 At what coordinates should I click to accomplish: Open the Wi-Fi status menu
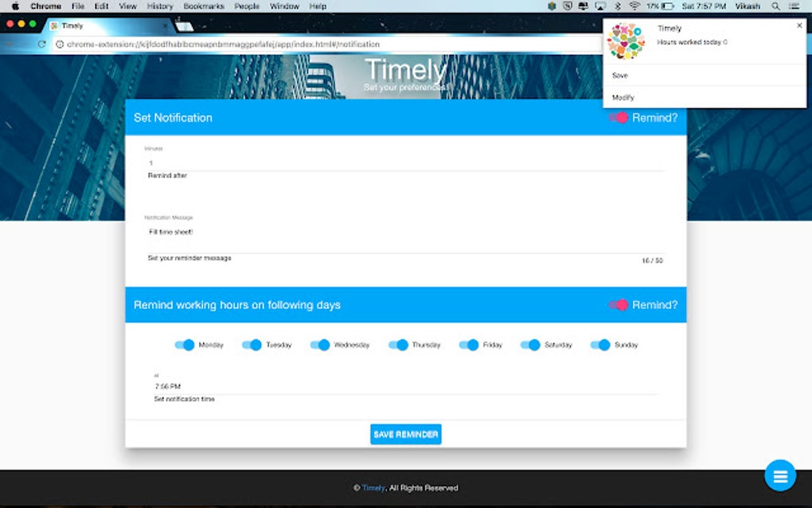pyautogui.click(x=634, y=6)
